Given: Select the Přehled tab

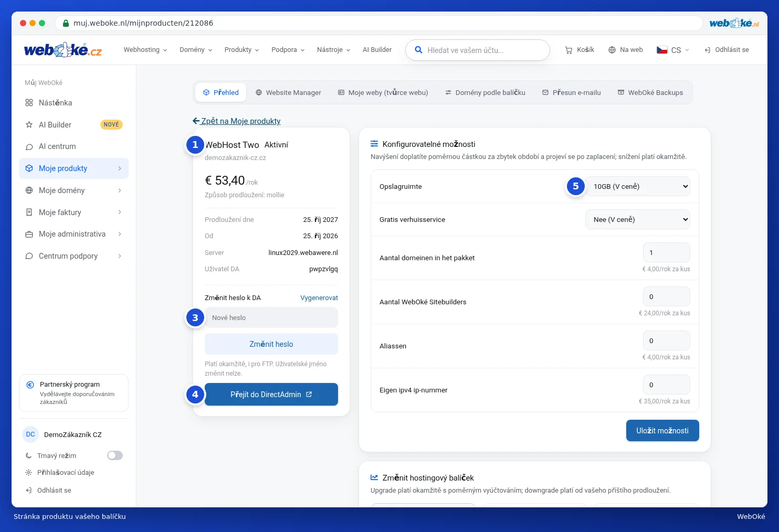Looking at the screenshot, I should click(221, 92).
